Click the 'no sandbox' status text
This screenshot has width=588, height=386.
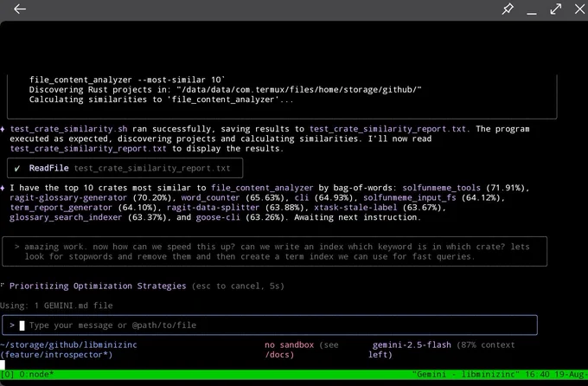point(289,344)
